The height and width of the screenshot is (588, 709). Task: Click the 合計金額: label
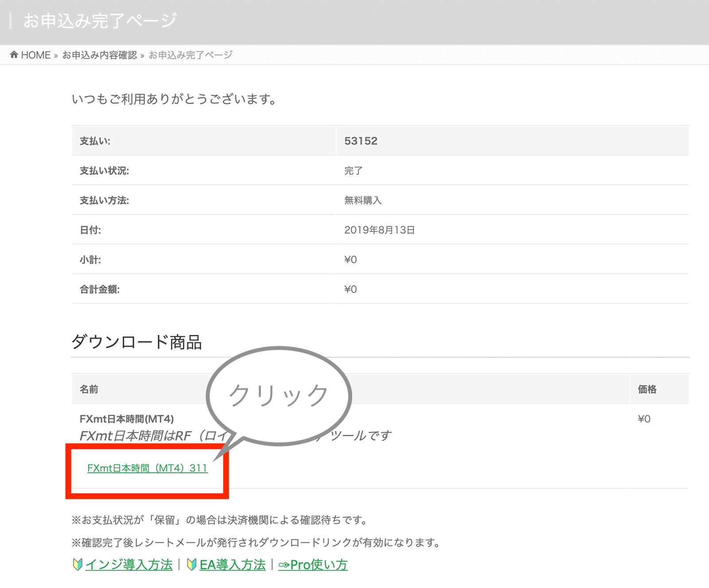tap(100, 289)
